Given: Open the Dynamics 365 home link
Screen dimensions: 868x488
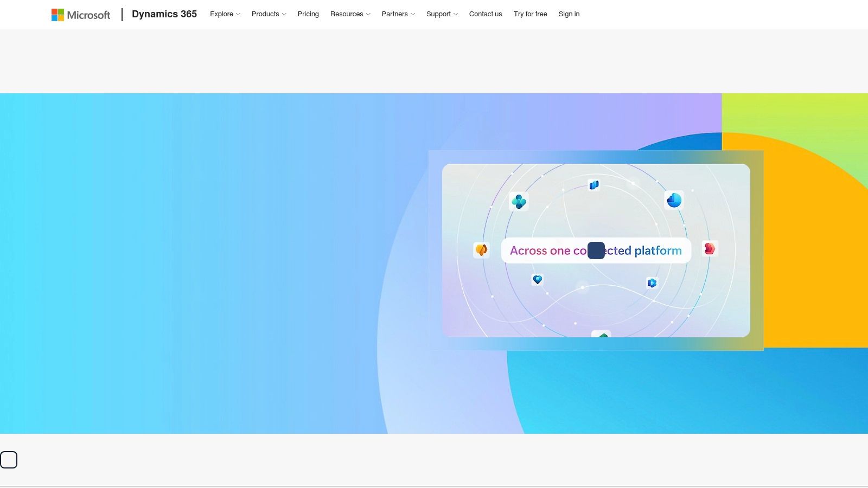Looking at the screenshot, I should click(164, 14).
